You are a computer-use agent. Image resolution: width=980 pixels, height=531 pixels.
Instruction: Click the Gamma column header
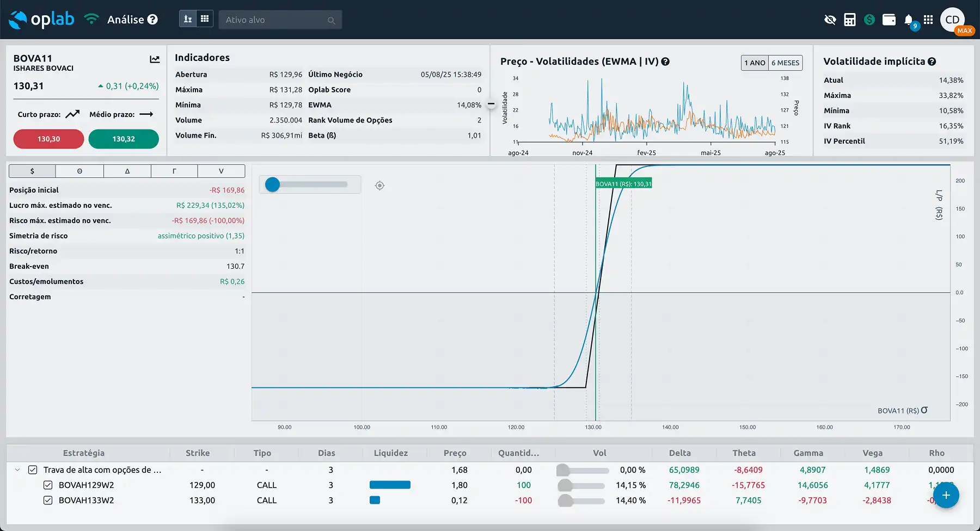click(808, 453)
